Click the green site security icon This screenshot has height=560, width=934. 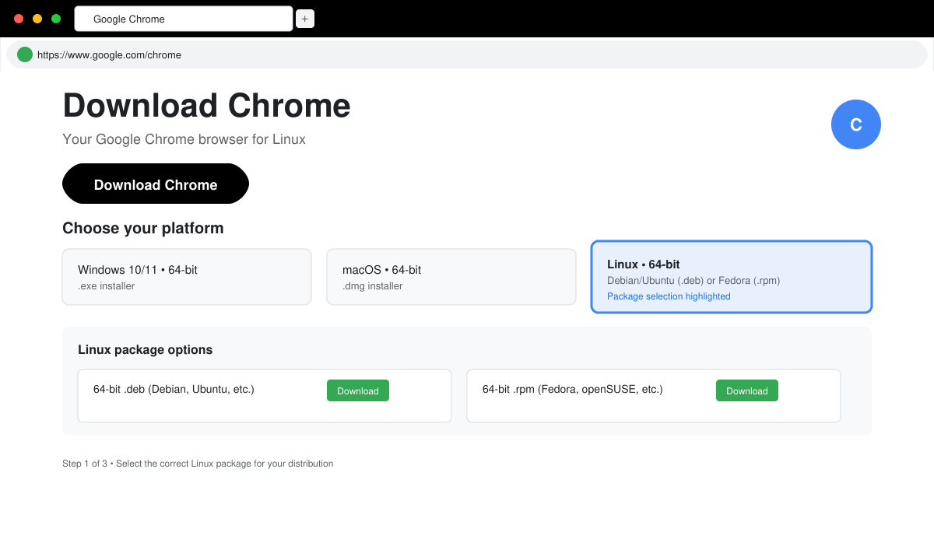[25, 54]
